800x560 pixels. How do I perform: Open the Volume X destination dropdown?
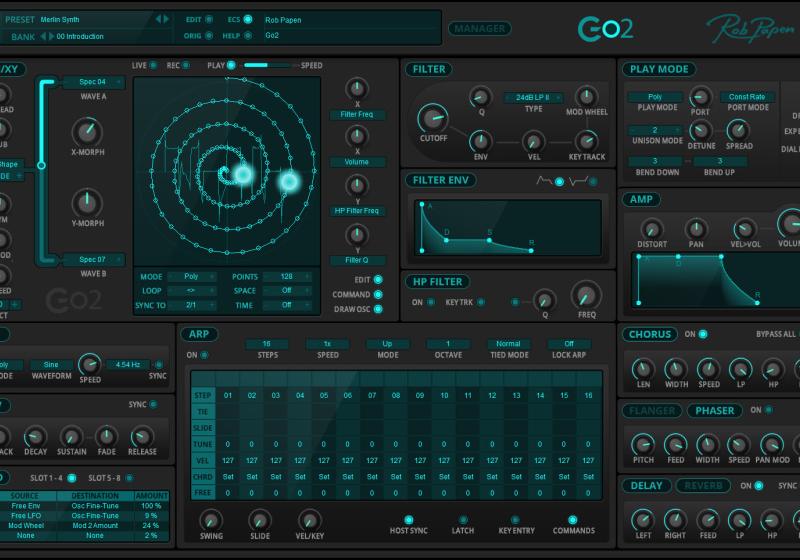tap(357, 162)
